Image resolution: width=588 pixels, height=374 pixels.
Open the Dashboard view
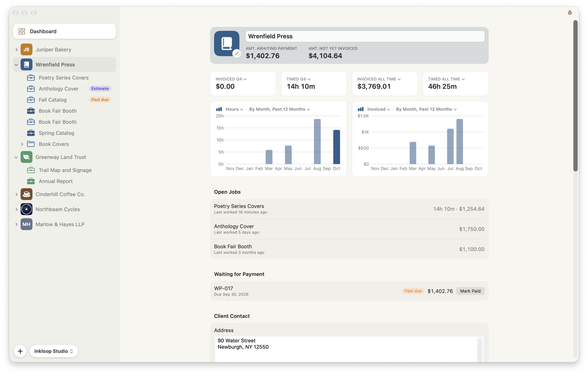click(65, 31)
